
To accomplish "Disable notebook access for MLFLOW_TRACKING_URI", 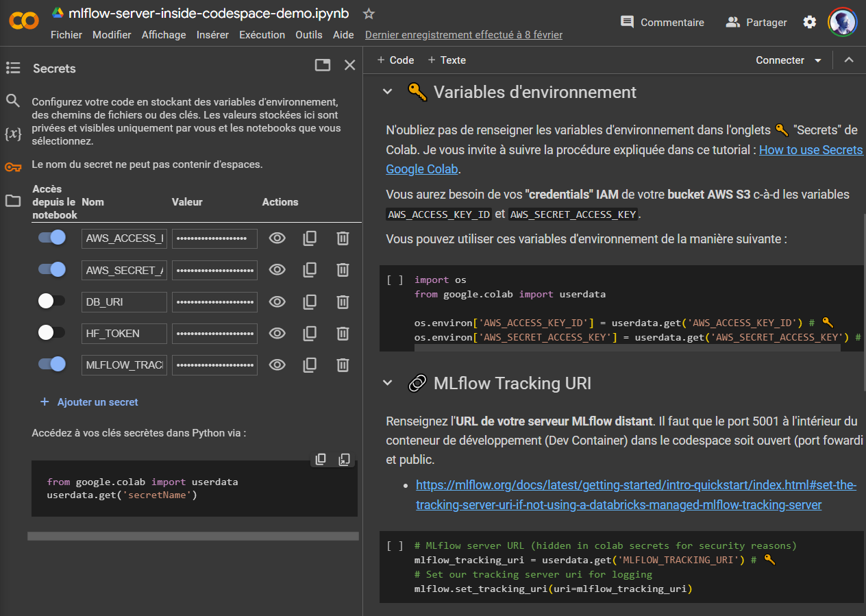I will 52,364.
